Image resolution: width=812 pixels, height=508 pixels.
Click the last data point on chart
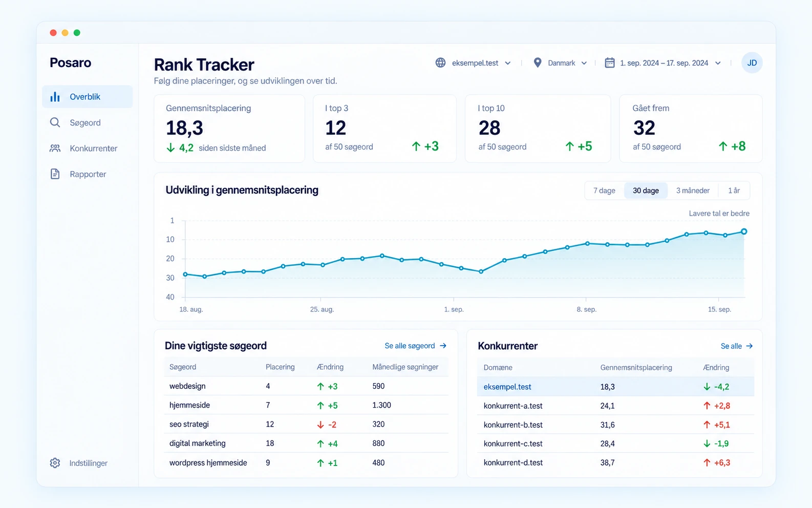[744, 231]
